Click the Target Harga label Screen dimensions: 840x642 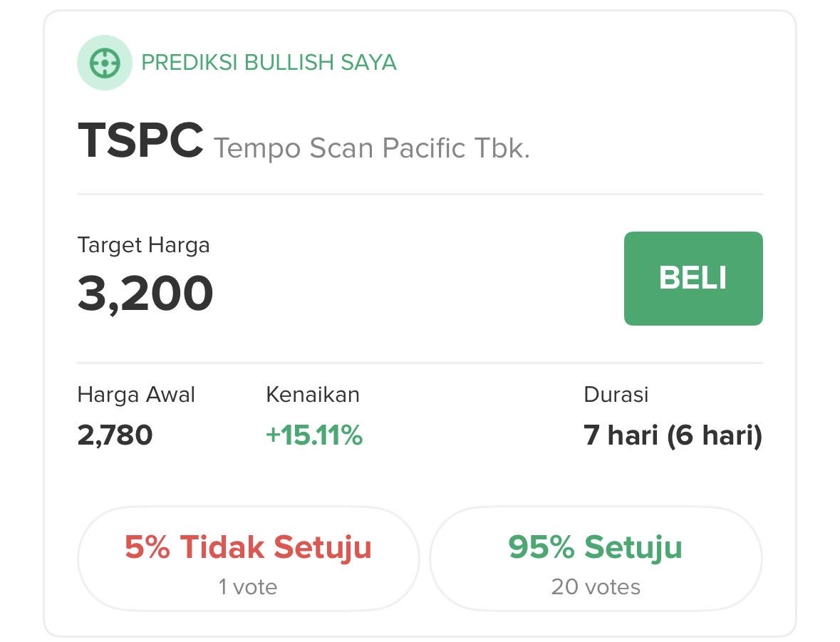coord(143,246)
